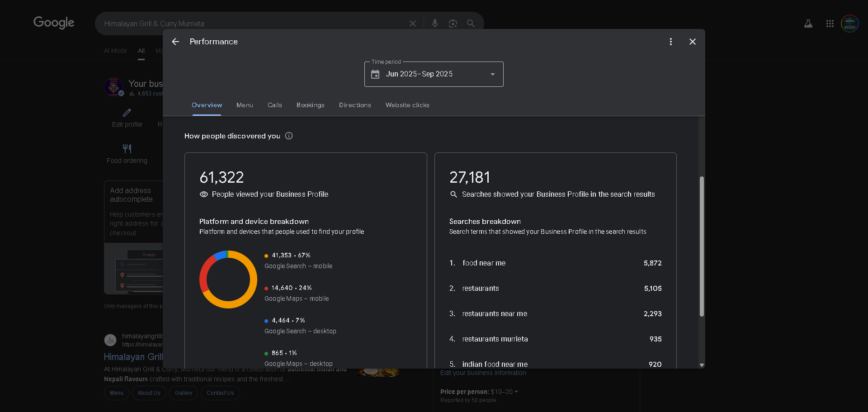Open Search Labs flask icon
This screenshot has width=868, height=412.
coord(808,24)
